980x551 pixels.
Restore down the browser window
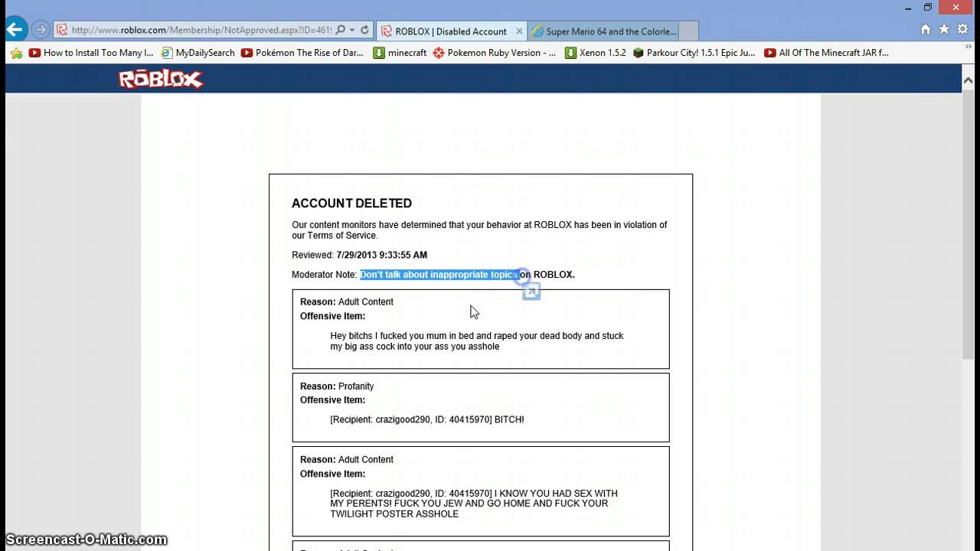(x=927, y=7)
